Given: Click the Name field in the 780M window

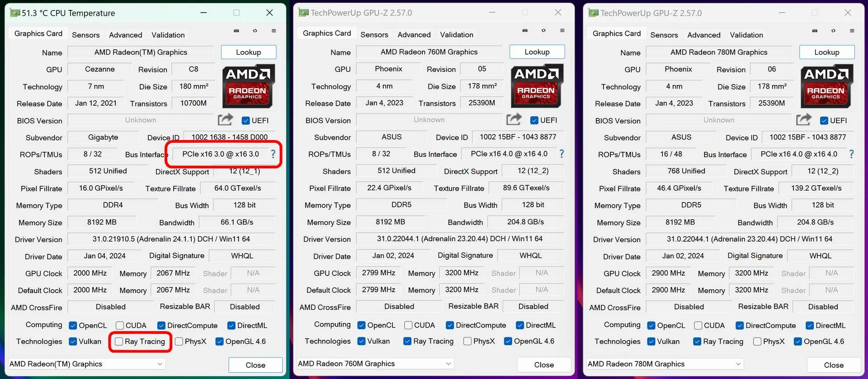Looking at the screenshot, I should [719, 52].
